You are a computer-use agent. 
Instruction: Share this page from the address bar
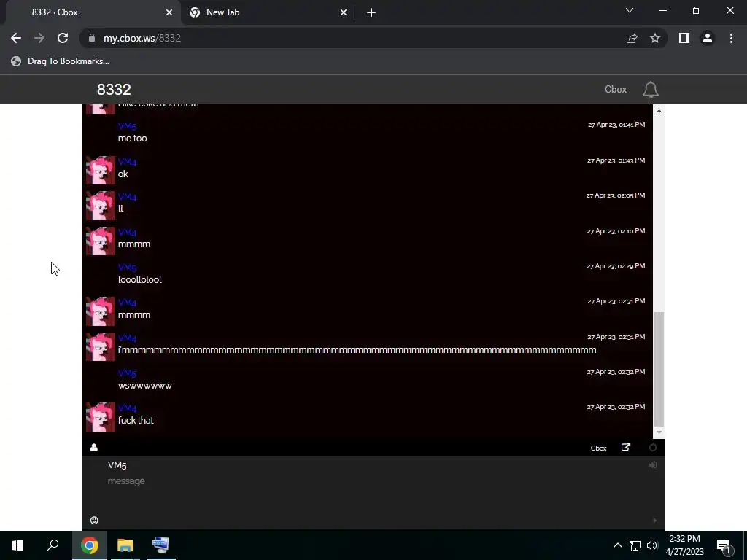pyautogui.click(x=632, y=38)
